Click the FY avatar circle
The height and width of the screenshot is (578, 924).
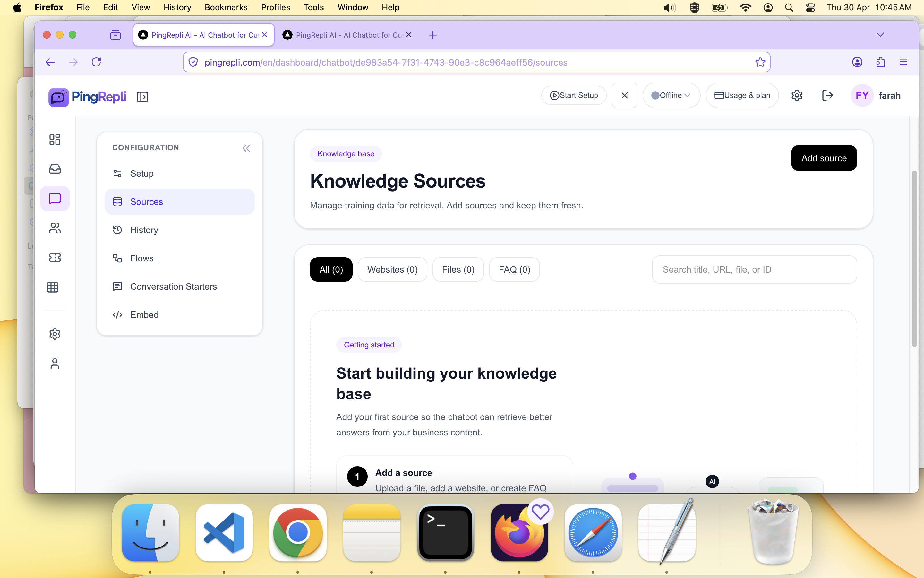coord(862,95)
